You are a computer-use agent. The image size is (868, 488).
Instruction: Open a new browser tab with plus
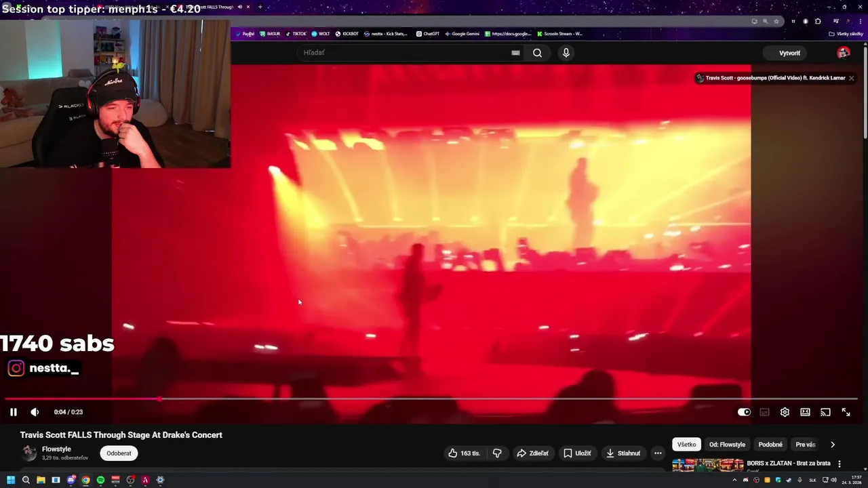tap(260, 7)
